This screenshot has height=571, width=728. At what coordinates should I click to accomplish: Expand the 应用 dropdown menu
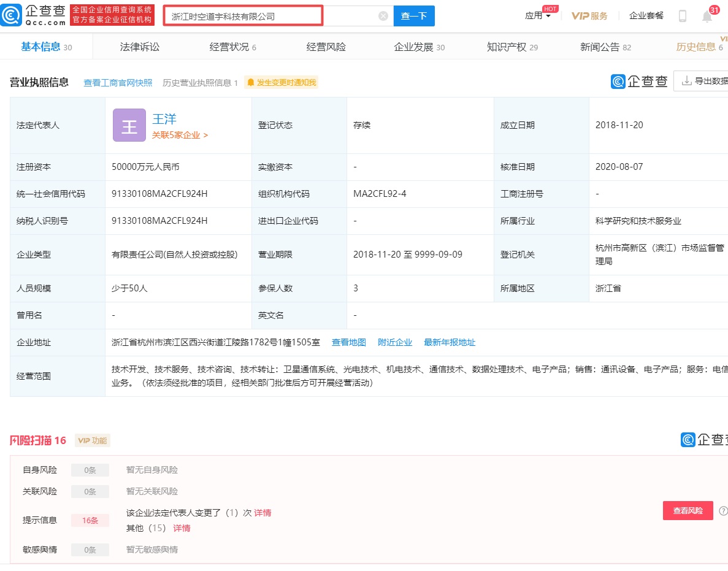click(538, 16)
